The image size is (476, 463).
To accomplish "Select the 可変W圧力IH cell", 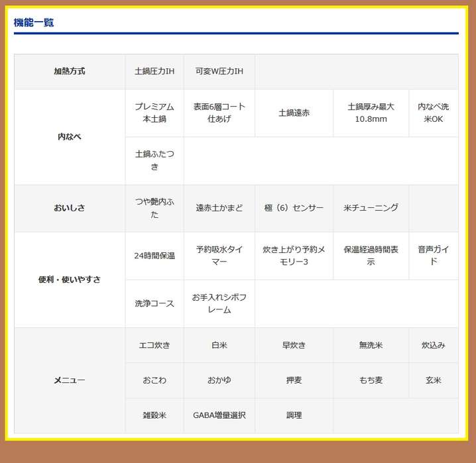I will coord(219,71).
